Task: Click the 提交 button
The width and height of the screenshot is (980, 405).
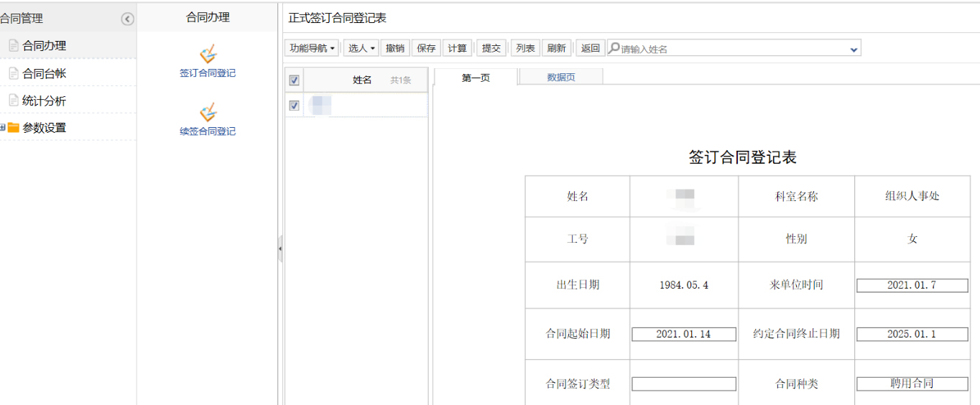Action: (491, 48)
